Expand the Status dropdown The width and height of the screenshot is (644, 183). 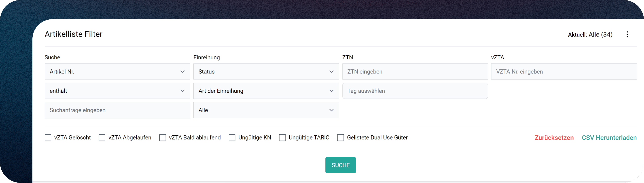point(266,72)
